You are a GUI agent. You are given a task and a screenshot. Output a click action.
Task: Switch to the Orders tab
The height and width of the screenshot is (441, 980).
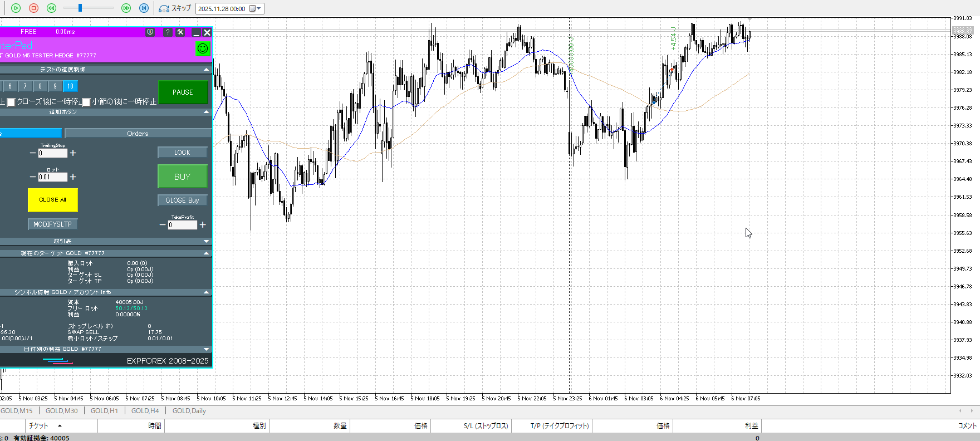pos(138,134)
